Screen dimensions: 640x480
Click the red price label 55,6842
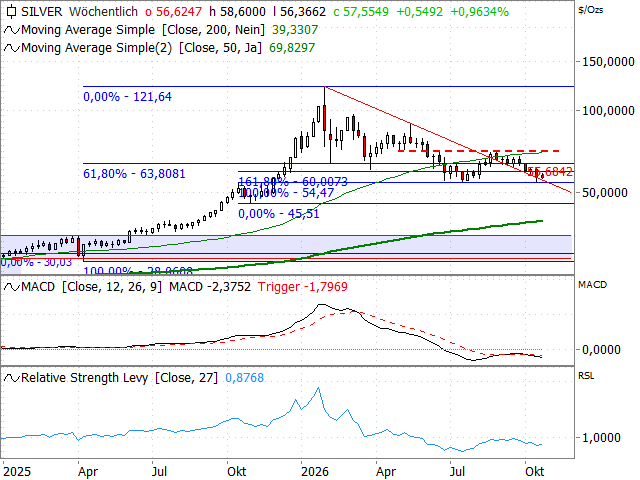tap(551, 172)
